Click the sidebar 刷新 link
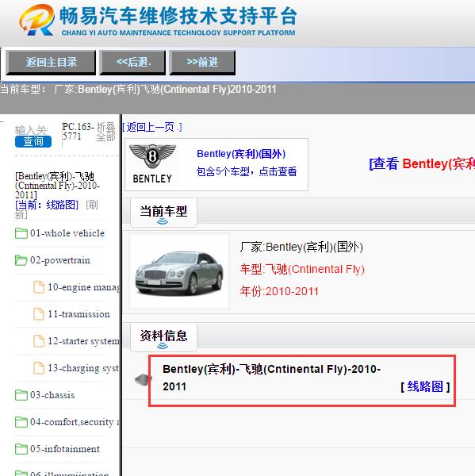The width and height of the screenshot is (475, 476). [56, 209]
